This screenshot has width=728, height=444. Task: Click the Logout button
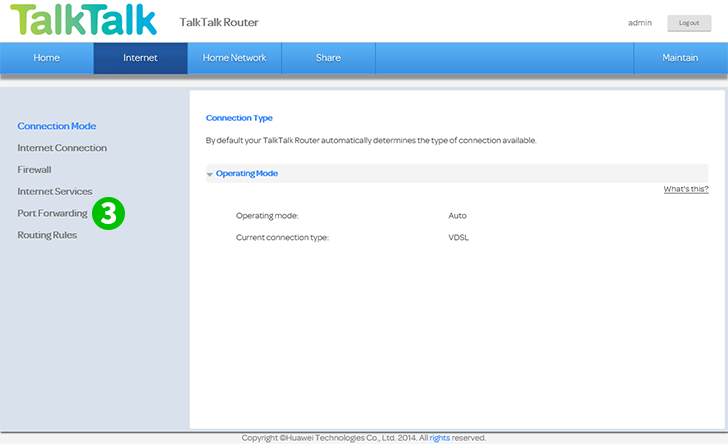(689, 23)
